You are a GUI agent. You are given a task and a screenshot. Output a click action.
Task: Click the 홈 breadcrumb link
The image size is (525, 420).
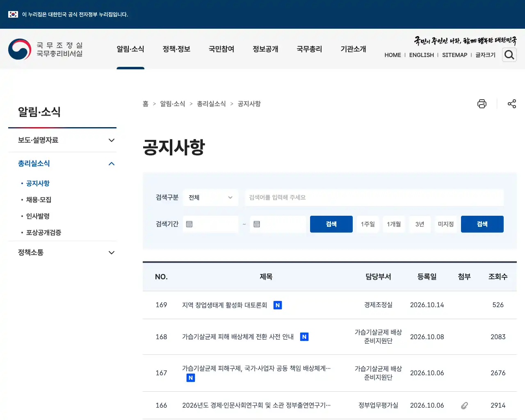coord(146,104)
